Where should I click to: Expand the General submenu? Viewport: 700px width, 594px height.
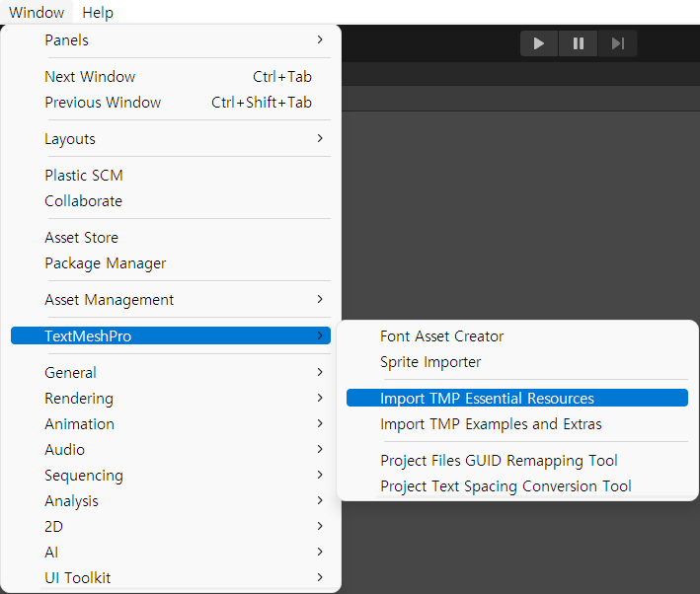171,372
